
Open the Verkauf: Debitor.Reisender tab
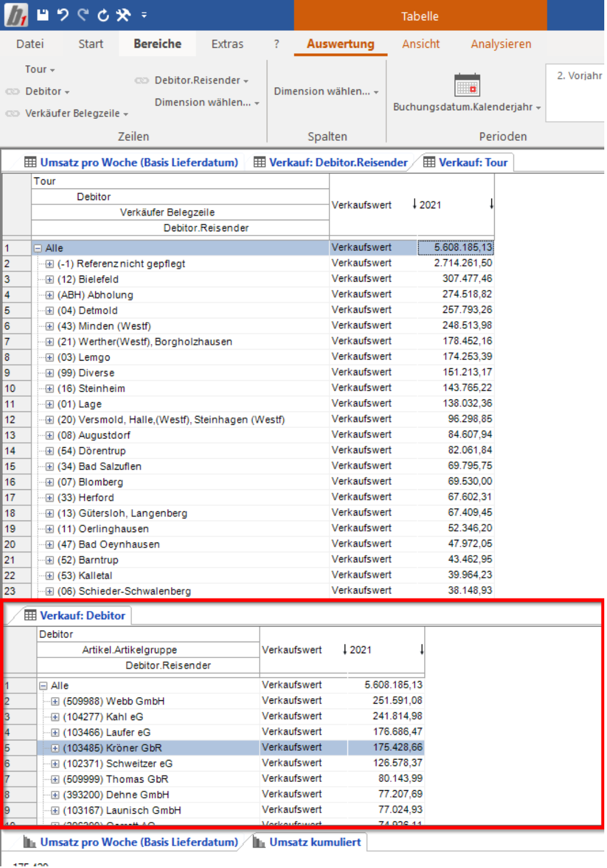tap(331, 162)
